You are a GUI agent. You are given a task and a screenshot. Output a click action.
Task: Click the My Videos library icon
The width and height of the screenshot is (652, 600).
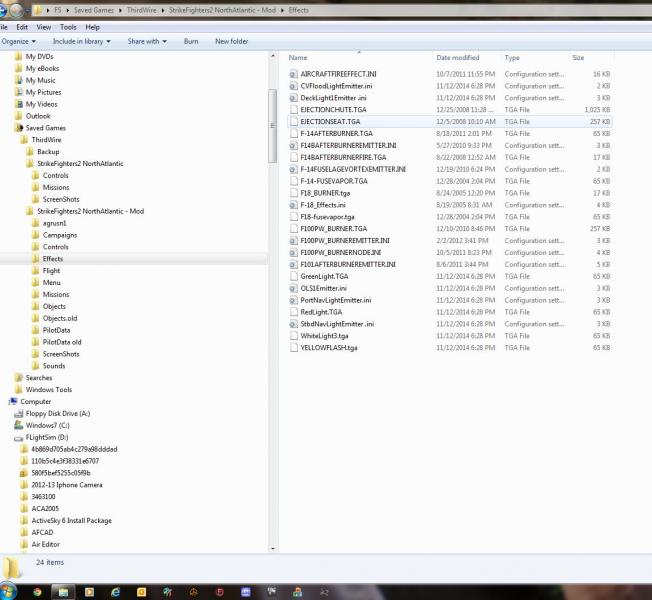point(19,104)
